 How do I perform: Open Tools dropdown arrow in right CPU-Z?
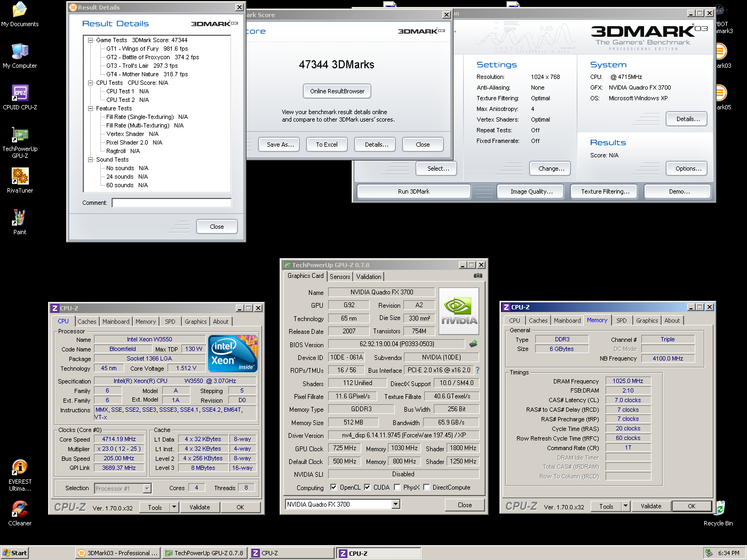(625, 506)
